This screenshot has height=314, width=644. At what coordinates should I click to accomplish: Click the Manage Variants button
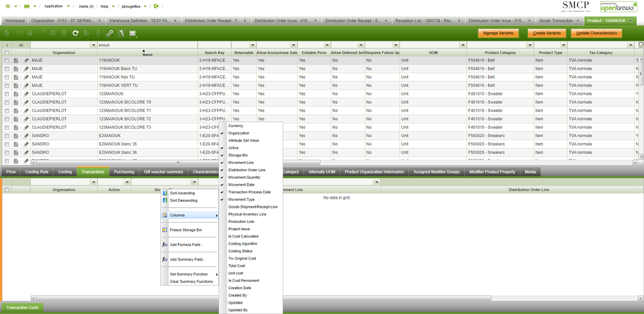coord(498,33)
